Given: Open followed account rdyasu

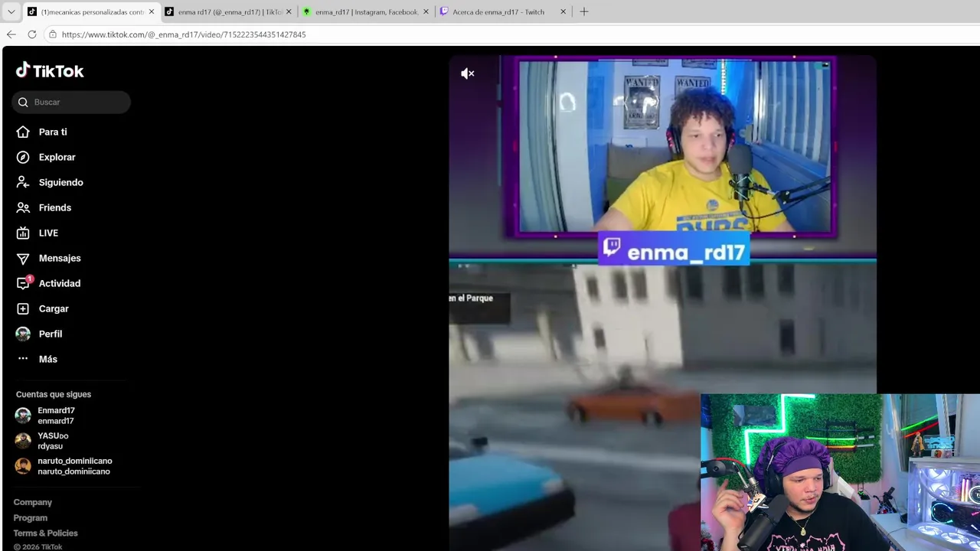Looking at the screenshot, I should click(x=53, y=441).
